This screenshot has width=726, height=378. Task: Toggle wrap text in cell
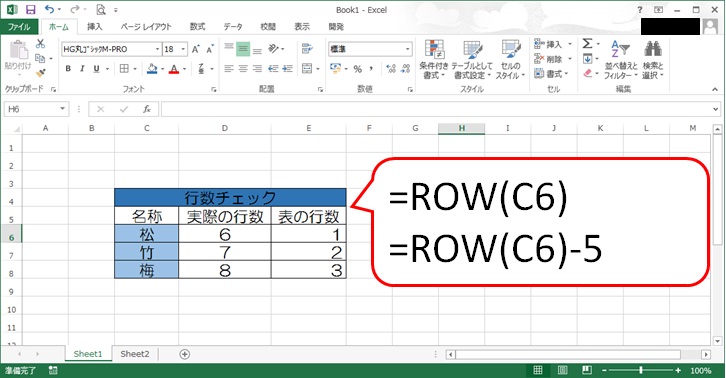pos(307,49)
